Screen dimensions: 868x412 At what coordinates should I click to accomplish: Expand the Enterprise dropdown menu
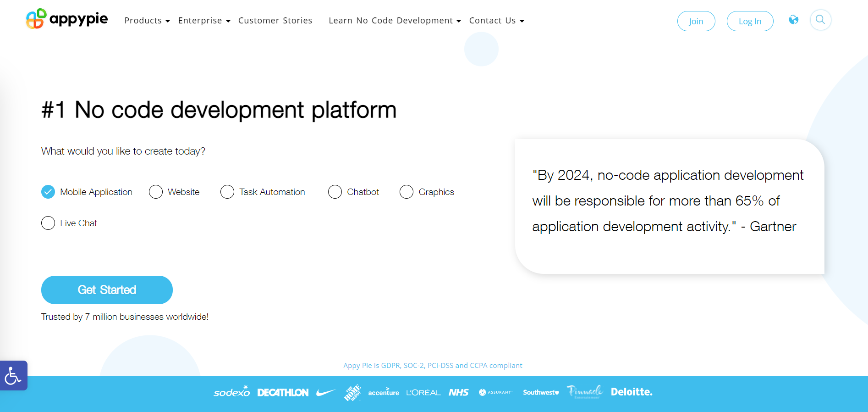click(x=204, y=21)
